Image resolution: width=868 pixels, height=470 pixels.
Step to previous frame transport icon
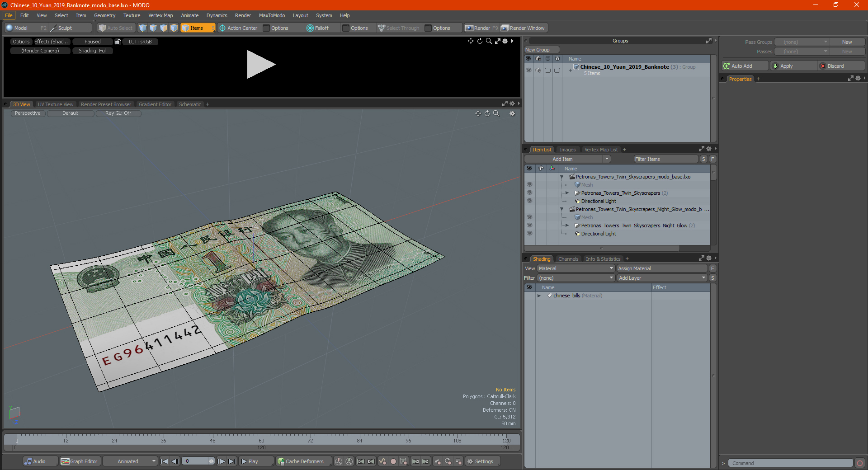(175, 461)
